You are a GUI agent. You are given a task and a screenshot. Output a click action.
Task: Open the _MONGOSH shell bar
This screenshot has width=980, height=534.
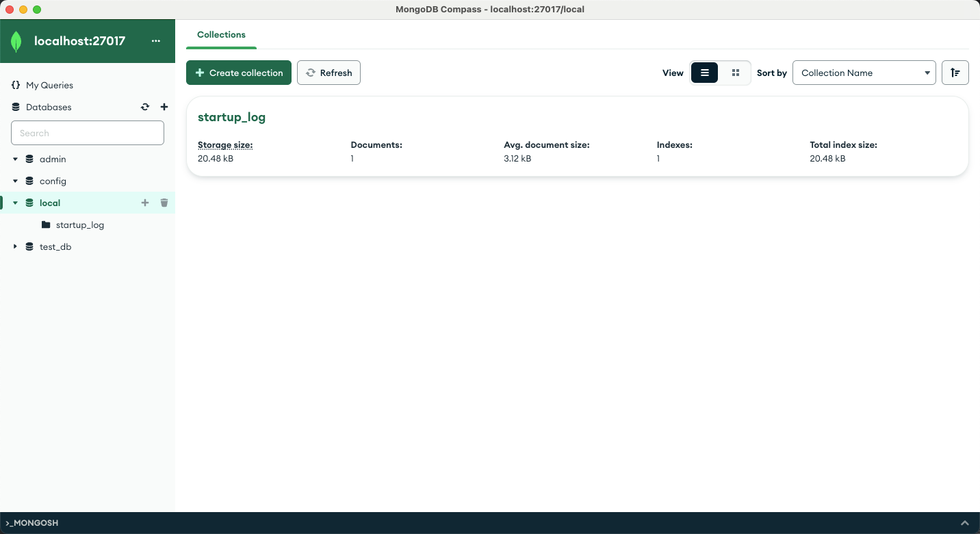[490, 523]
